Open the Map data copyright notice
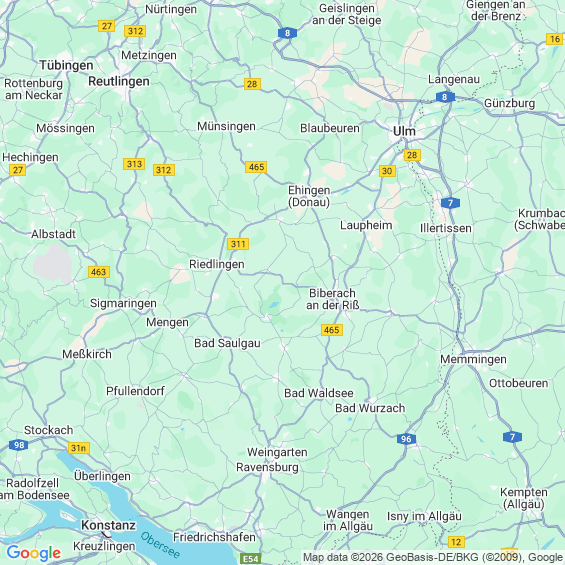This screenshot has height=565, width=565. tap(433, 558)
